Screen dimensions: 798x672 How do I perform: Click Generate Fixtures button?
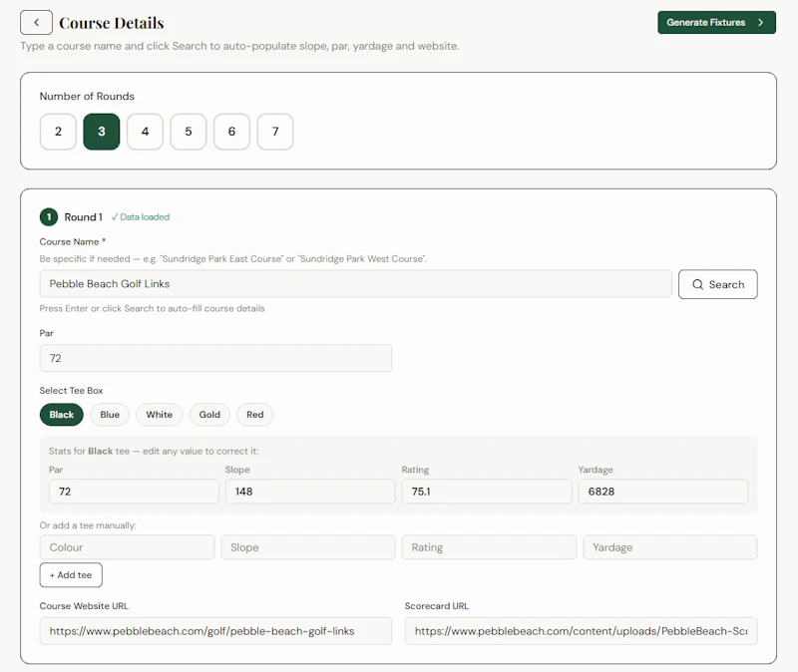716,22
